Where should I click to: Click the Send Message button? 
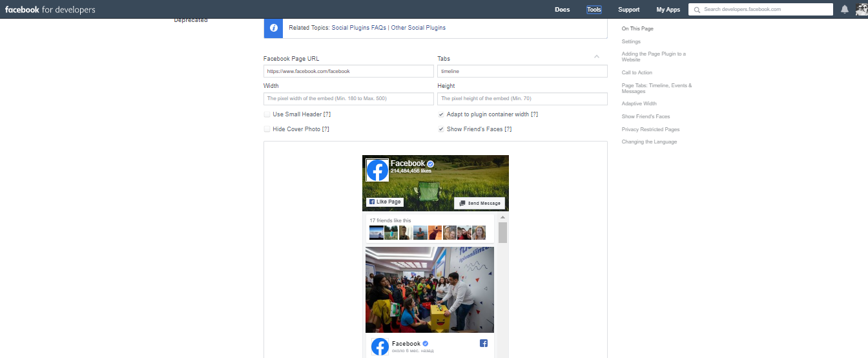(x=479, y=203)
